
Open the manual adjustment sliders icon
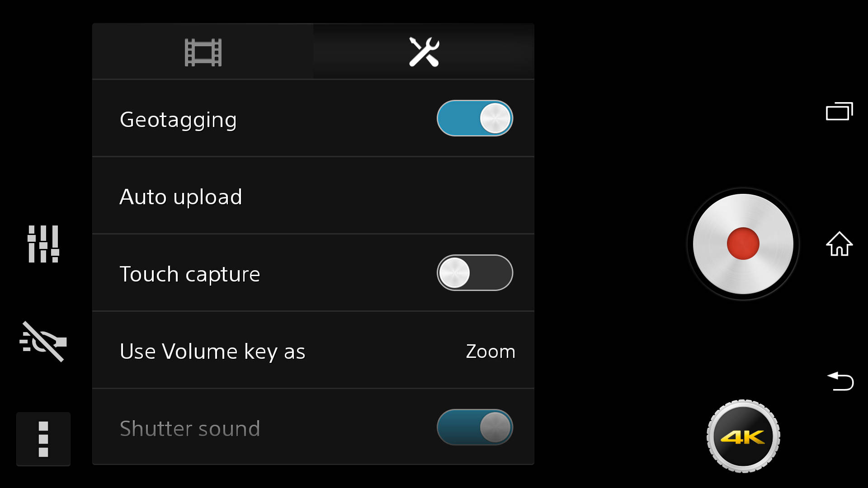43,244
